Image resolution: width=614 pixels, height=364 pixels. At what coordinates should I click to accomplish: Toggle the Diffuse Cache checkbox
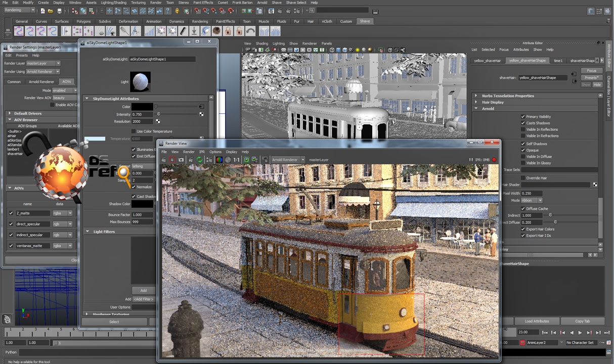tap(523, 209)
